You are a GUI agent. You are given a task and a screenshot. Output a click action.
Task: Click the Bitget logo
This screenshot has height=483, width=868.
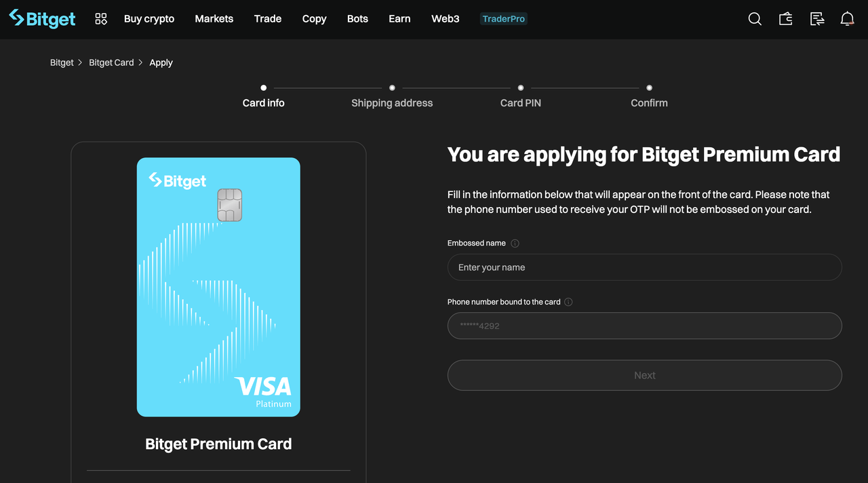click(42, 18)
